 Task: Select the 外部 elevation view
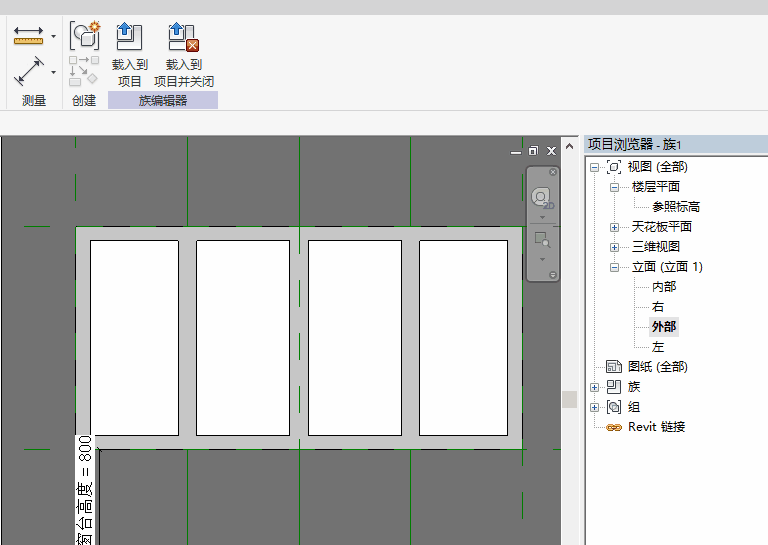point(664,327)
